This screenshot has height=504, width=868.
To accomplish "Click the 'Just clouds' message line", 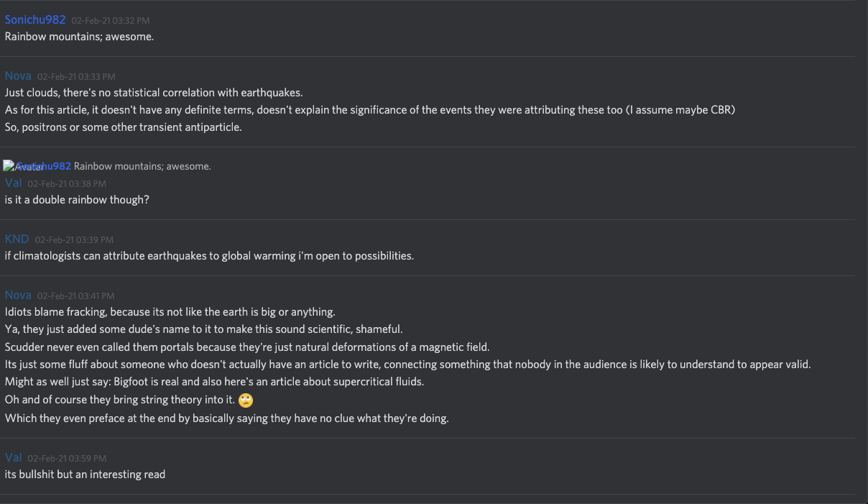I will click(154, 93).
